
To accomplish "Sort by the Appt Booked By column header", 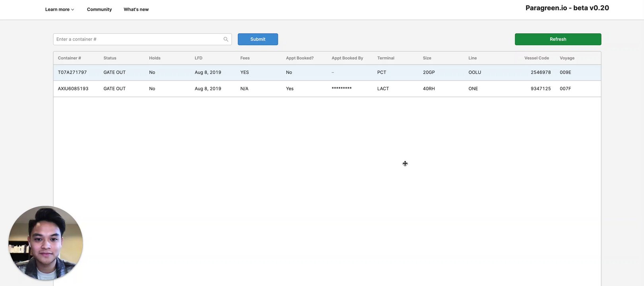I will pos(347,58).
